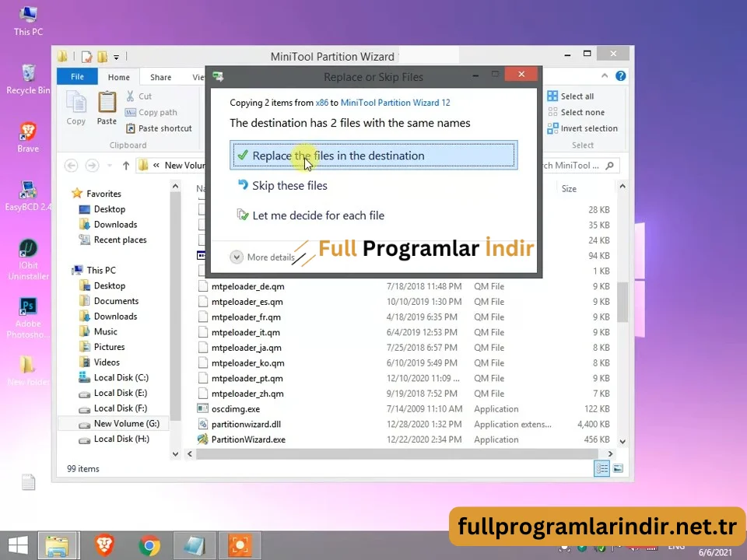The height and width of the screenshot is (560, 747).
Task: Open the x86 source folder link
Action: point(321,103)
